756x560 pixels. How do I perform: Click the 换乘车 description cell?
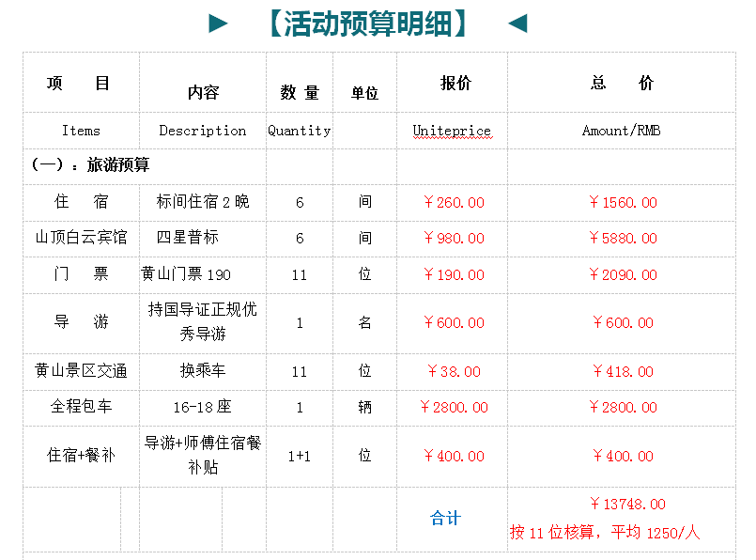pos(203,370)
